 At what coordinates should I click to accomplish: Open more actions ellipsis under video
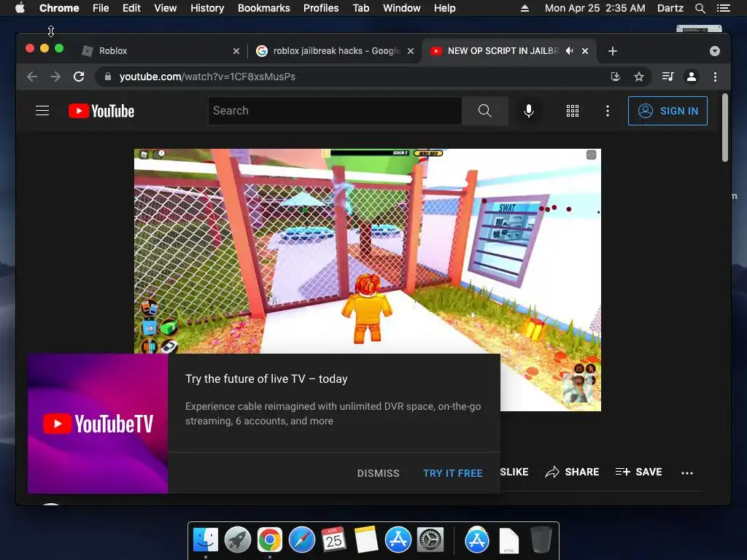pyautogui.click(x=687, y=472)
